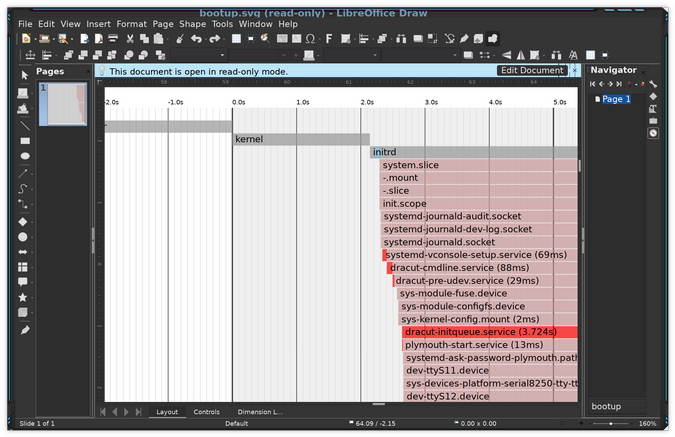This screenshot has width=675, height=437.
Task: Open the Shape menu
Action: 193,23
